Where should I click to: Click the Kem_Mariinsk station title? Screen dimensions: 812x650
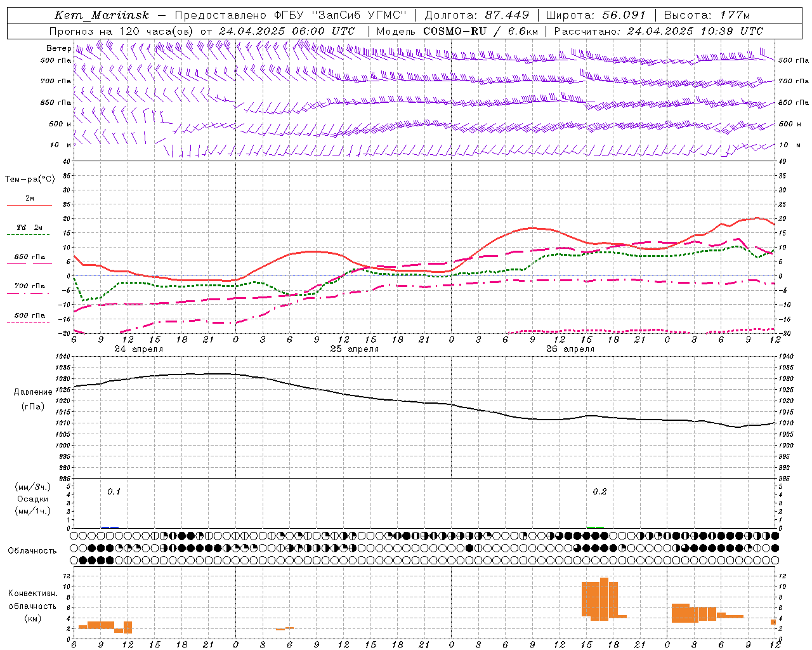[102, 15]
